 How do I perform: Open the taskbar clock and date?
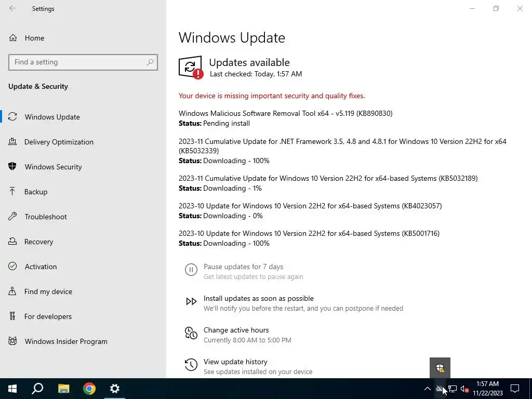(487, 389)
